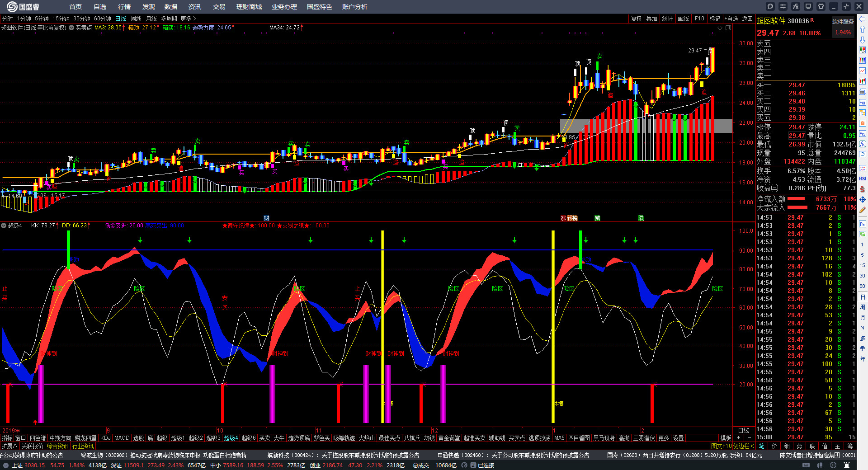The image size is (868, 470).
Task: Click the 返回 back button
Action: (x=747, y=19)
